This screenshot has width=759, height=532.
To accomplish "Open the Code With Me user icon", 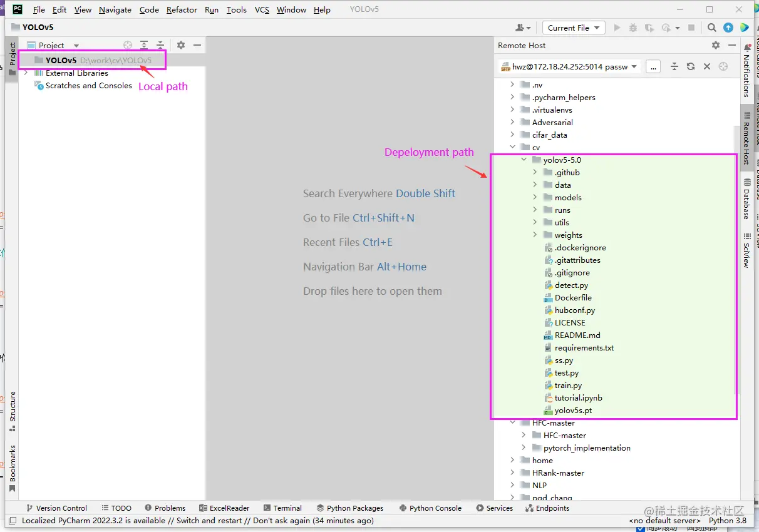I will coord(523,28).
